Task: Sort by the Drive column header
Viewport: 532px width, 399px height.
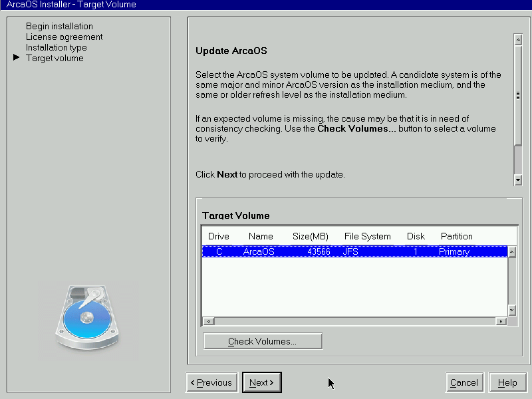Action: coord(219,236)
